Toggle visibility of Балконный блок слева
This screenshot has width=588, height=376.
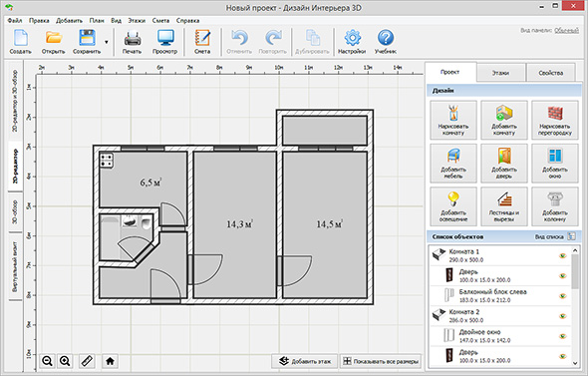pos(562,296)
